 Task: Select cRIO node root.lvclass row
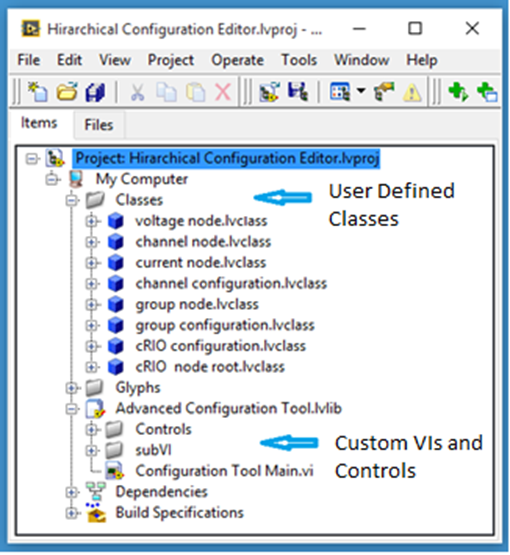click(210, 367)
